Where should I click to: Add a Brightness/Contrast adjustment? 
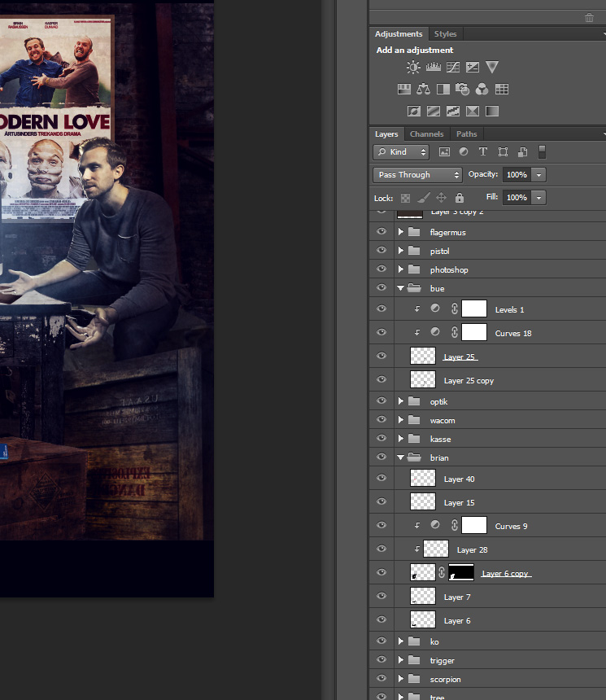[x=413, y=67]
